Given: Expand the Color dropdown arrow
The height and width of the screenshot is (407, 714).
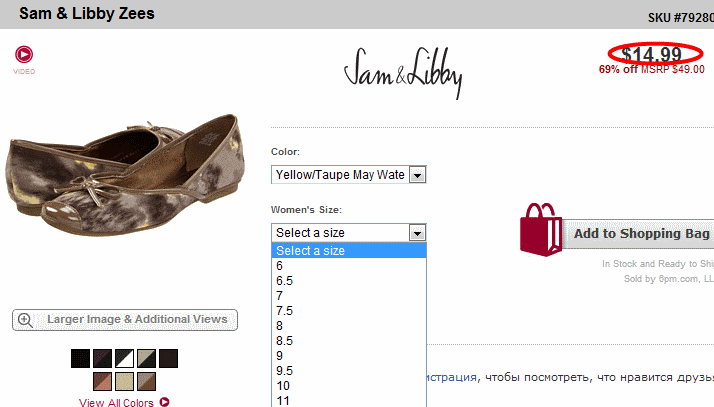Looking at the screenshot, I should [x=417, y=175].
